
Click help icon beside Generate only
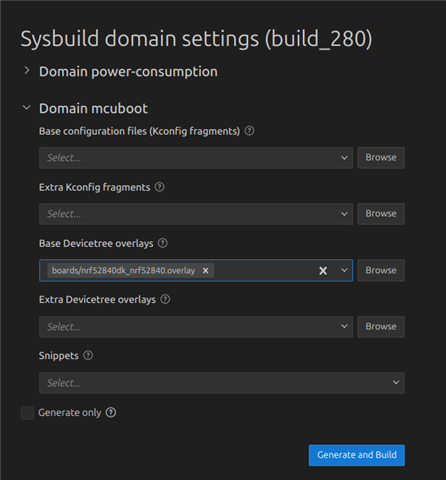[x=111, y=413]
